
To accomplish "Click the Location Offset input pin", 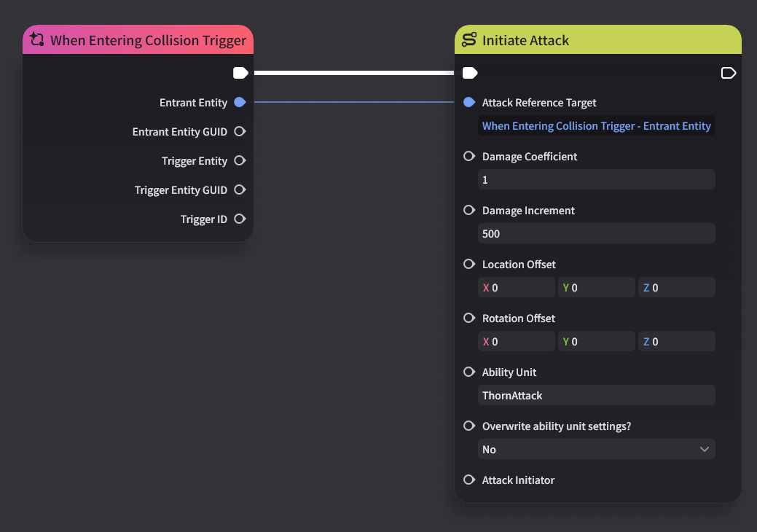I will [468, 264].
